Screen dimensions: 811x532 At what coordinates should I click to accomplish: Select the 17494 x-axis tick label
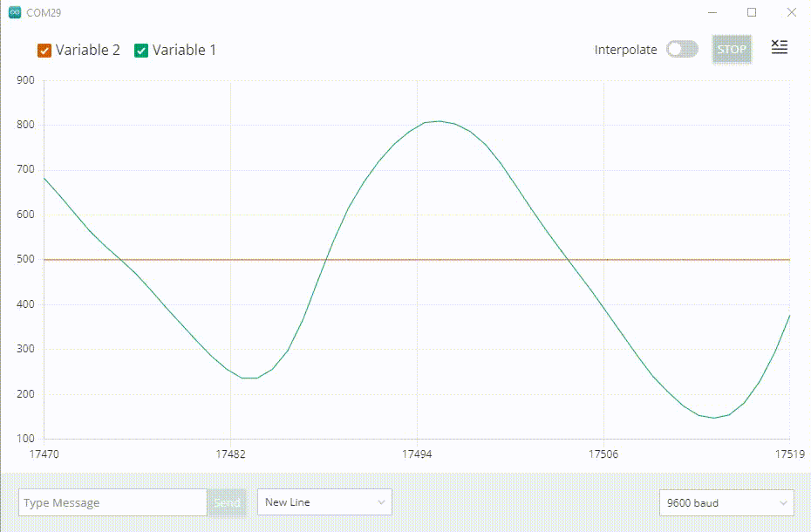tap(417, 454)
